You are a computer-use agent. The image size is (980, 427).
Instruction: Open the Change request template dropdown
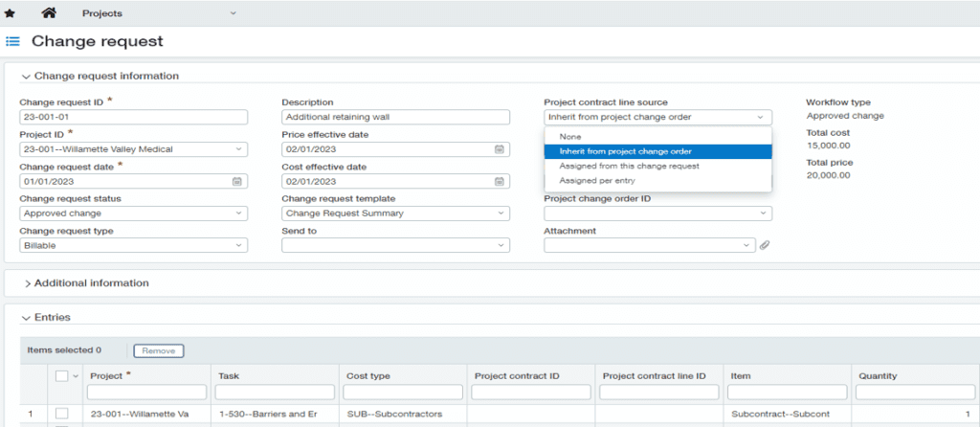click(395, 213)
